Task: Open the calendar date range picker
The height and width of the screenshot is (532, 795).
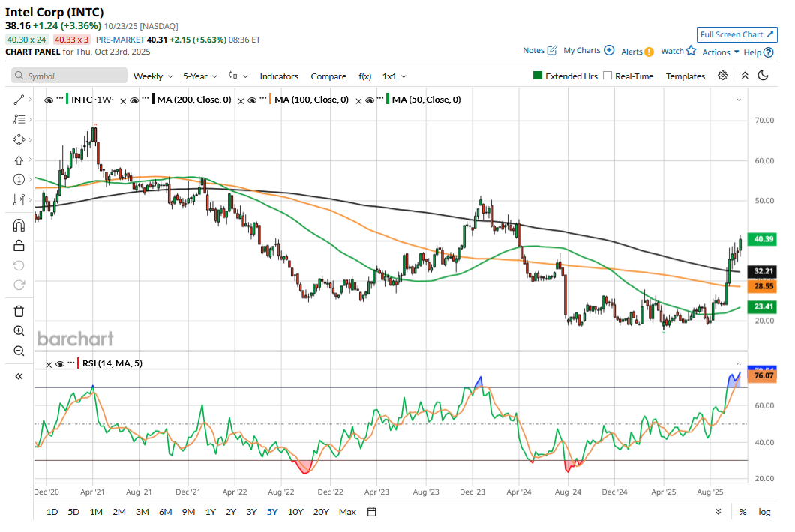Action: (371, 512)
